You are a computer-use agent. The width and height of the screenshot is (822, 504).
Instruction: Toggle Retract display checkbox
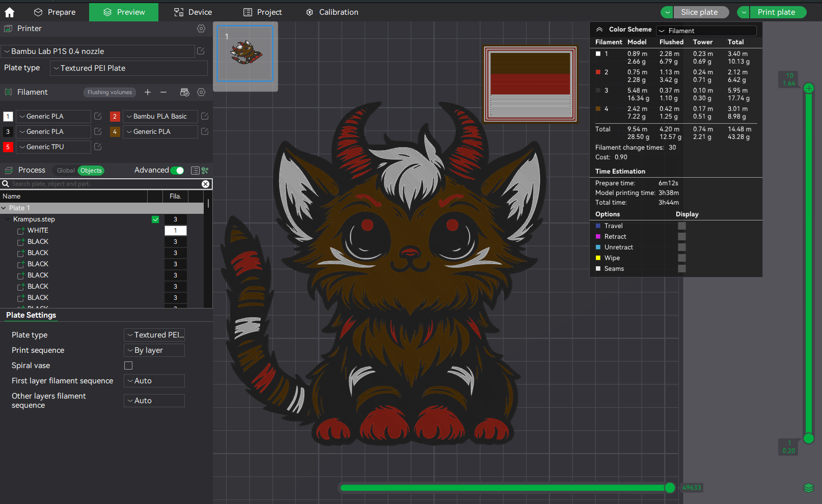point(682,237)
